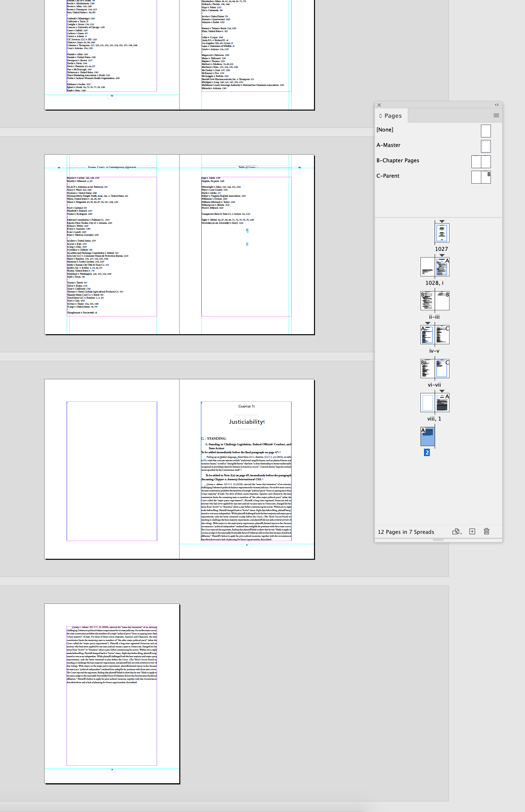Click the scrollbar grip below the Pages panel
The image size is (525, 812).
[438, 540]
